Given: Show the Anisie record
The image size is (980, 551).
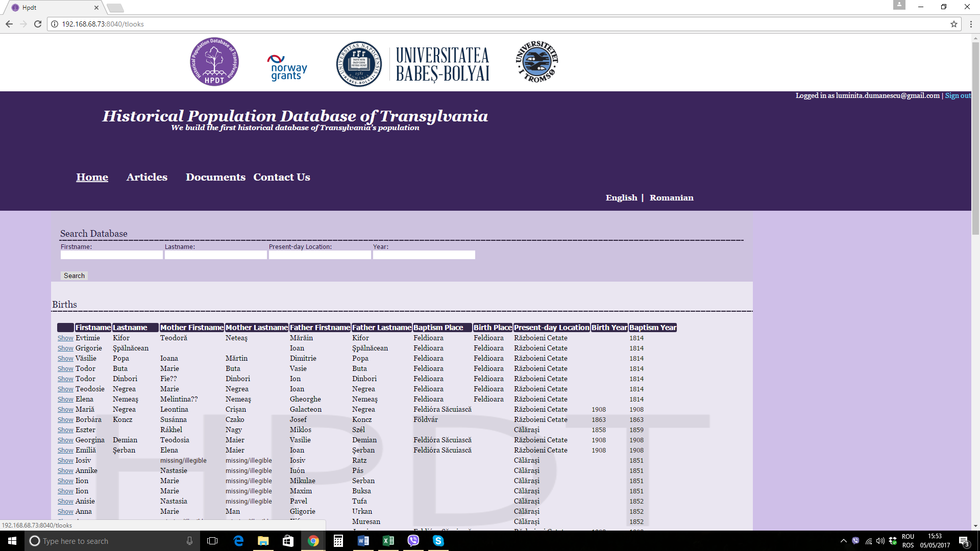Looking at the screenshot, I should tap(65, 502).
